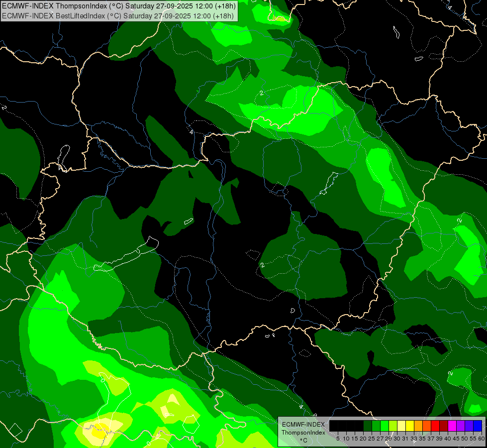Click the pale yellow 30–31 legend swatch
This screenshot has width=487, height=448.
tap(401, 426)
